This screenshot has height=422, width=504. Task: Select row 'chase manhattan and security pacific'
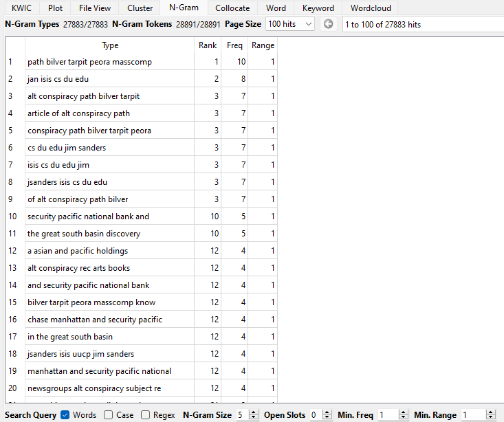point(141,320)
